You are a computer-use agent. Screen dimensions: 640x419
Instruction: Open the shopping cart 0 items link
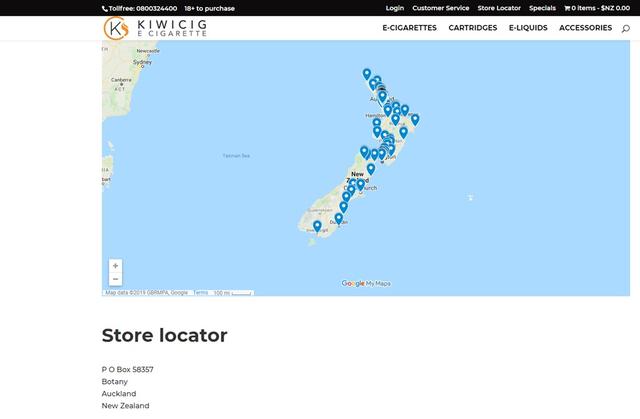(x=597, y=8)
